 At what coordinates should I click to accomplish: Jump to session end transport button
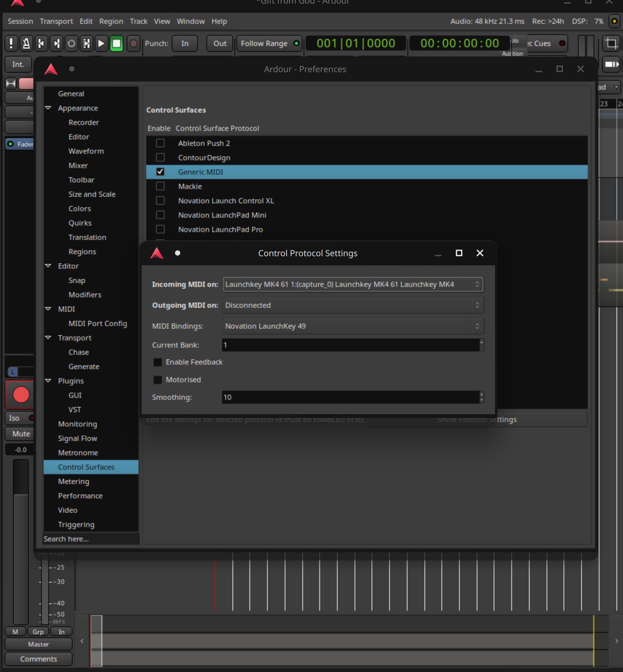coord(56,43)
